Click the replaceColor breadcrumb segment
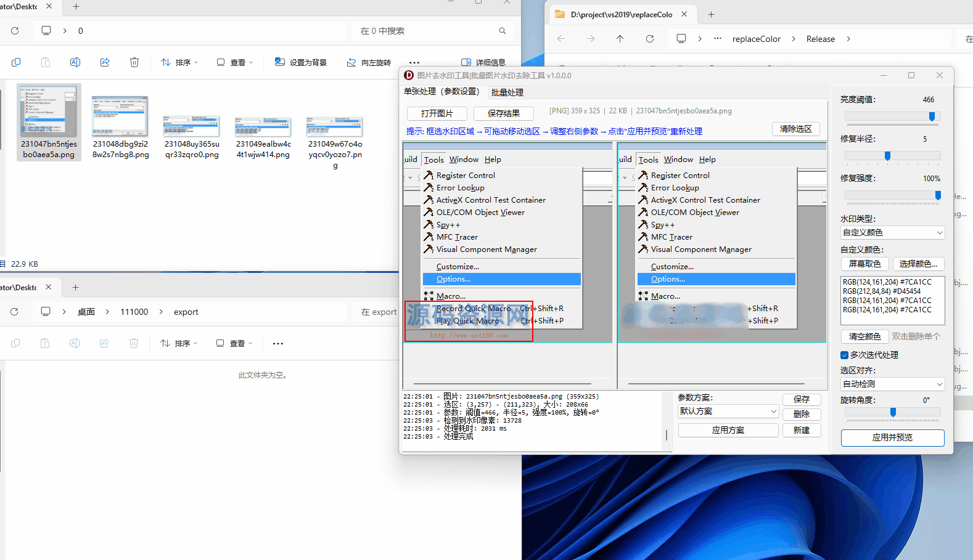 (757, 39)
